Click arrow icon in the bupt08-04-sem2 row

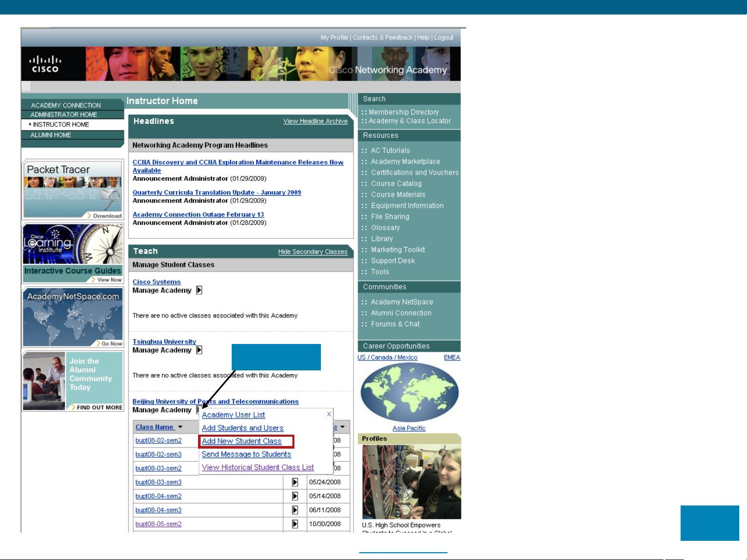295,496
